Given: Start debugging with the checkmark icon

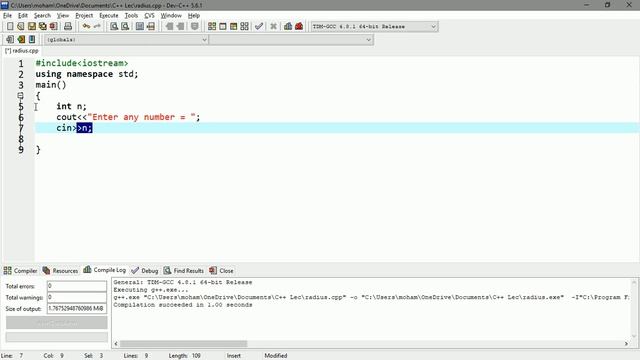Looking at the screenshot, I should (x=259, y=27).
